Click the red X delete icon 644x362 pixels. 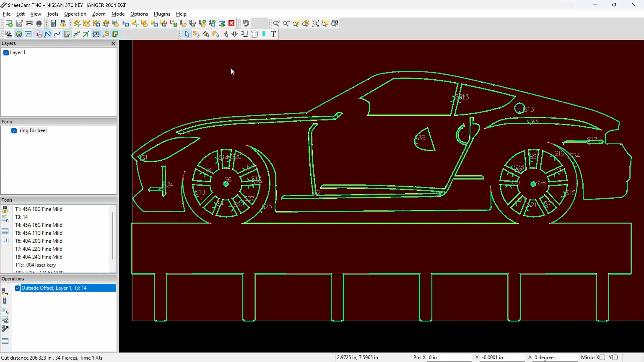pos(232,23)
